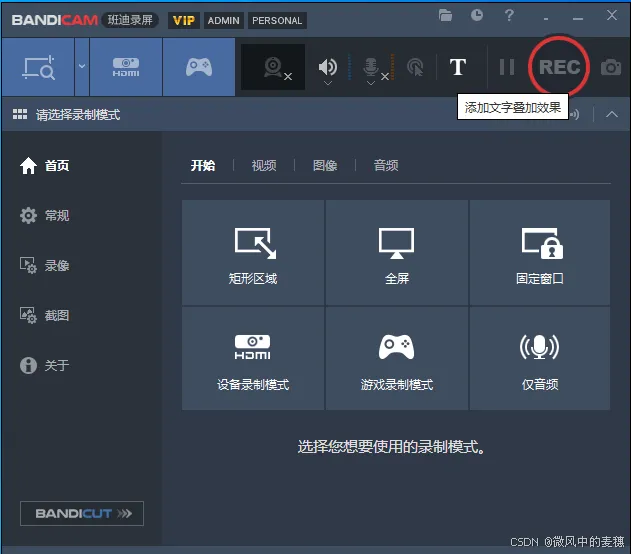Open the BANDICUT link button

tap(82, 513)
